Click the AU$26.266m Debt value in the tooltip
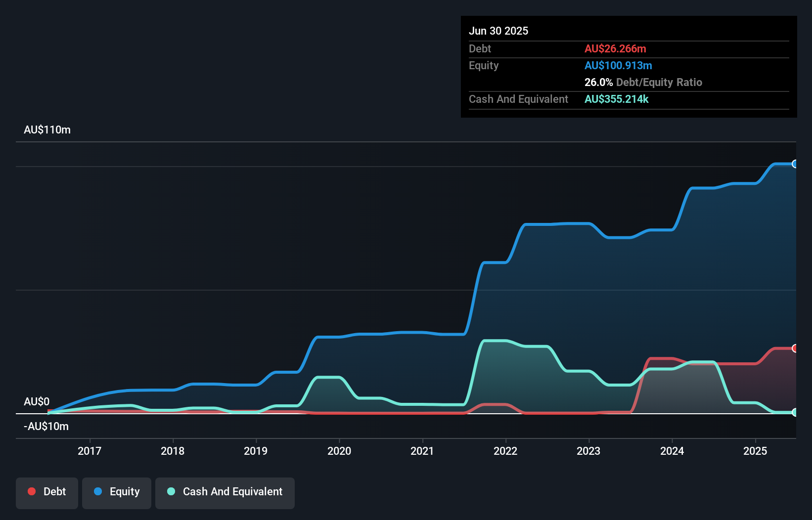This screenshot has height=520, width=812. tap(616, 48)
